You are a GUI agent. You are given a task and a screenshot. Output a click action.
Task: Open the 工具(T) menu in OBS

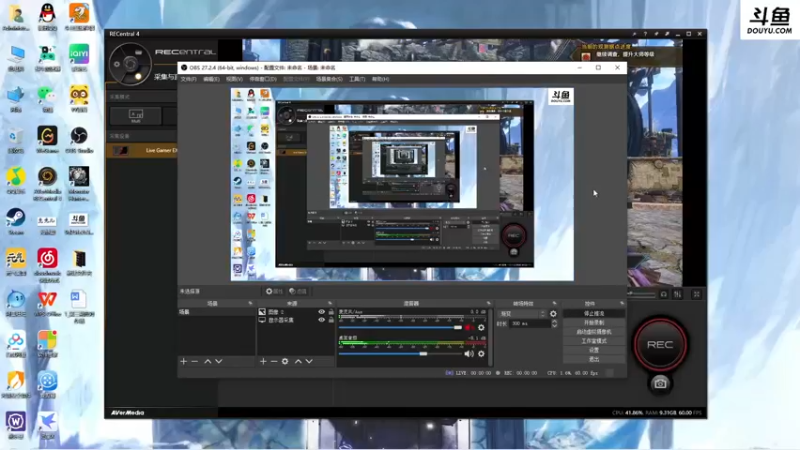click(x=357, y=79)
